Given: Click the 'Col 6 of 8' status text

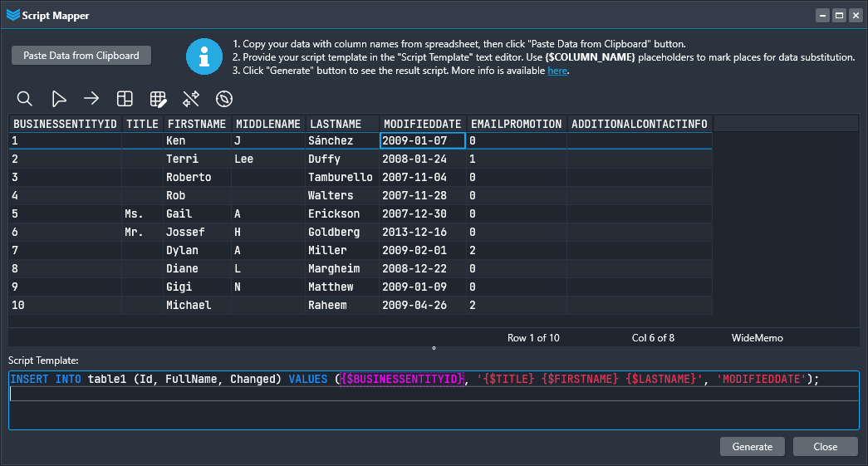Looking at the screenshot, I should click(653, 337).
